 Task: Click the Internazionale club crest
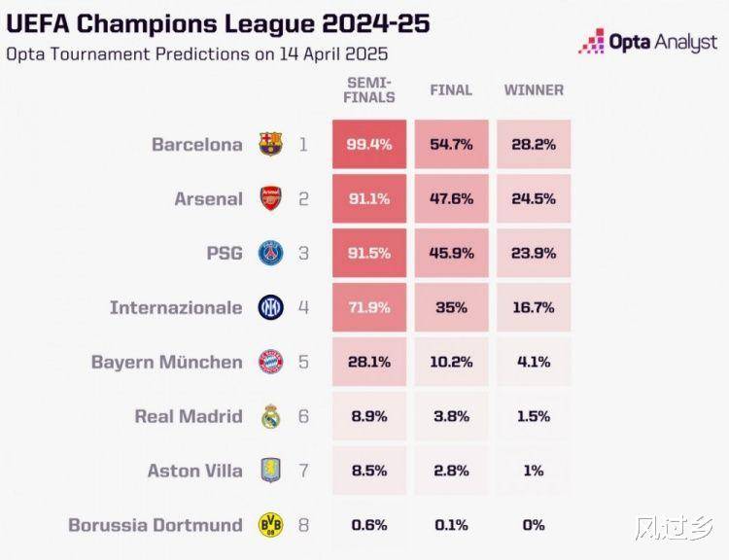(270, 308)
